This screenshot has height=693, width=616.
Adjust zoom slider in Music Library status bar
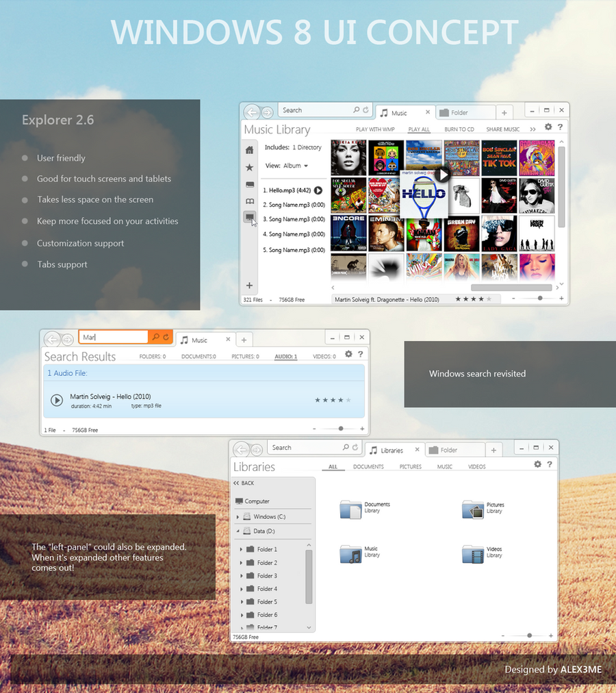tap(539, 299)
